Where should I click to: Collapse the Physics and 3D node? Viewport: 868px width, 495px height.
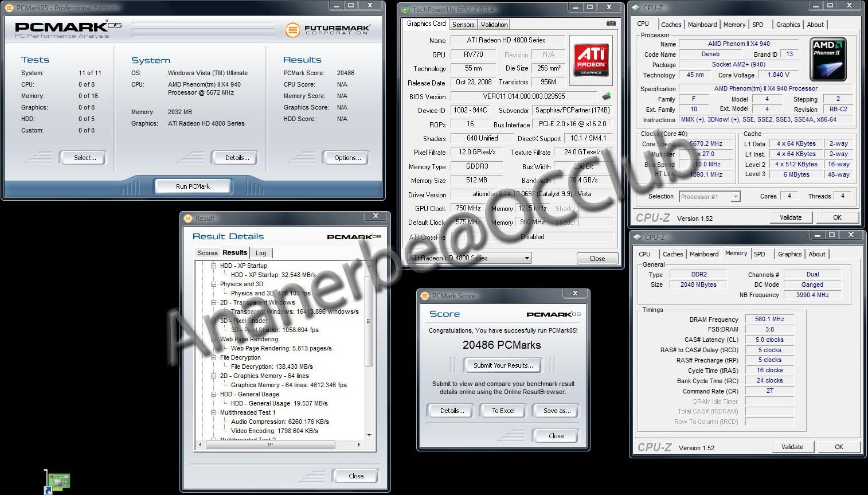coord(213,284)
